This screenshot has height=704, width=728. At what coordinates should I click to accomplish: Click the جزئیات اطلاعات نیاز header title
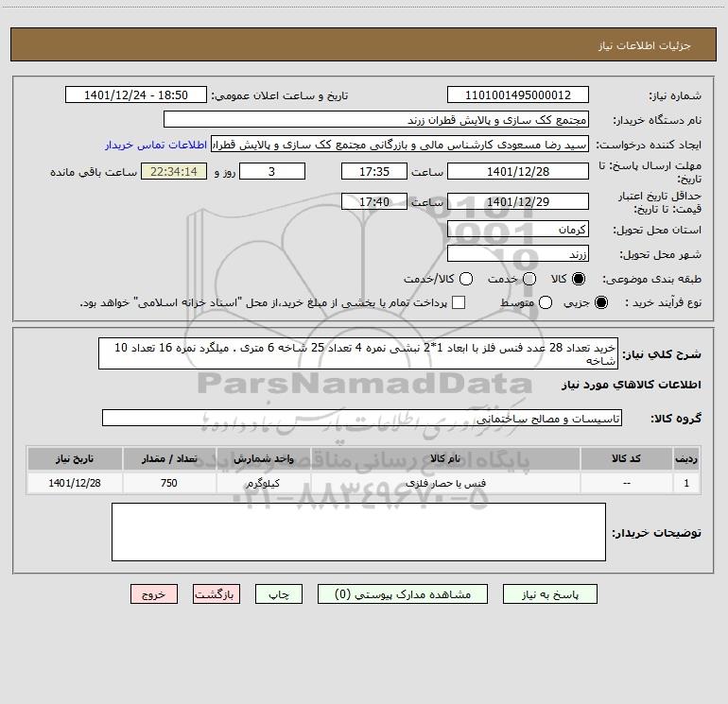(x=645, y=45)
